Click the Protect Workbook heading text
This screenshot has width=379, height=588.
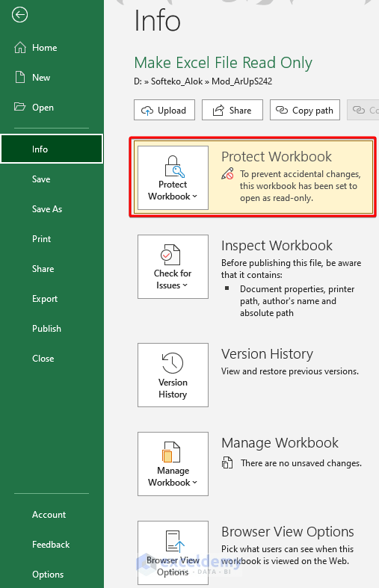point(277,156)
